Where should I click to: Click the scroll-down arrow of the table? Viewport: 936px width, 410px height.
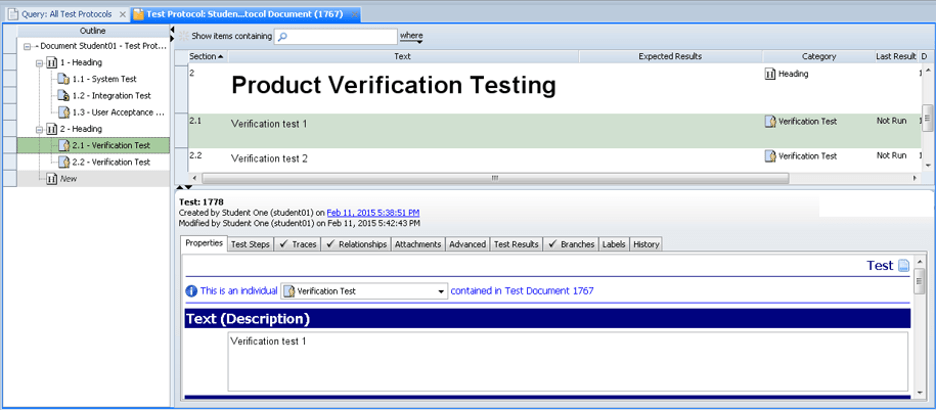pyautogui.click(x=927, y=165)
